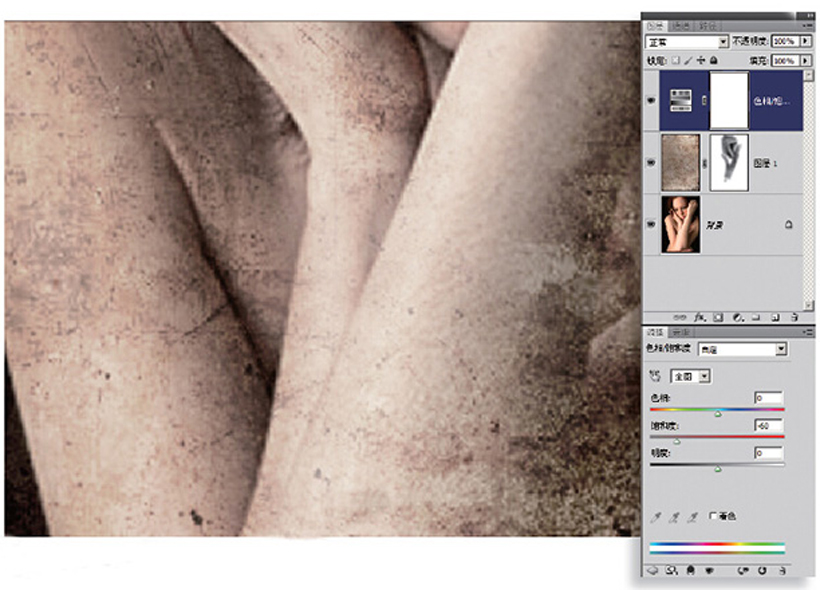Create a new group folder icon
This screenshot has width=820, height=590.
756,317
